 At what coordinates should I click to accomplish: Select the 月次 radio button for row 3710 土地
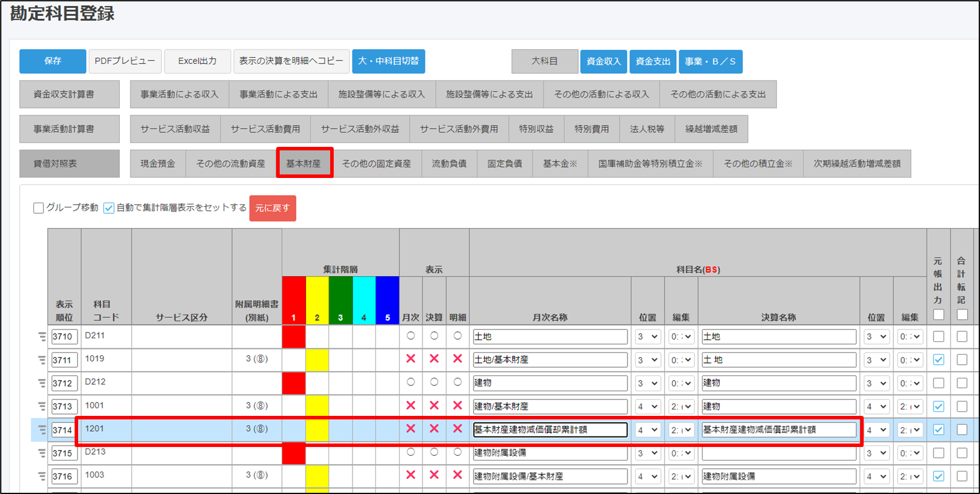pos(411,336)
